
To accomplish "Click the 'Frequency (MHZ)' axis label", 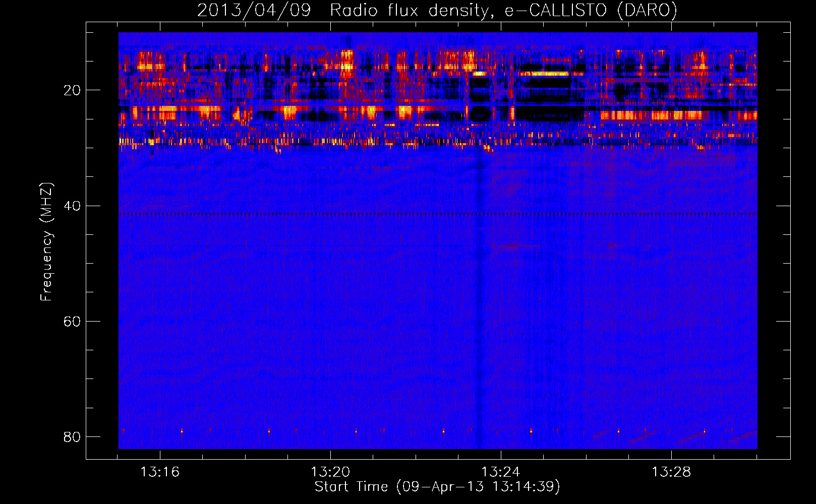I will [x=46, y=242].
